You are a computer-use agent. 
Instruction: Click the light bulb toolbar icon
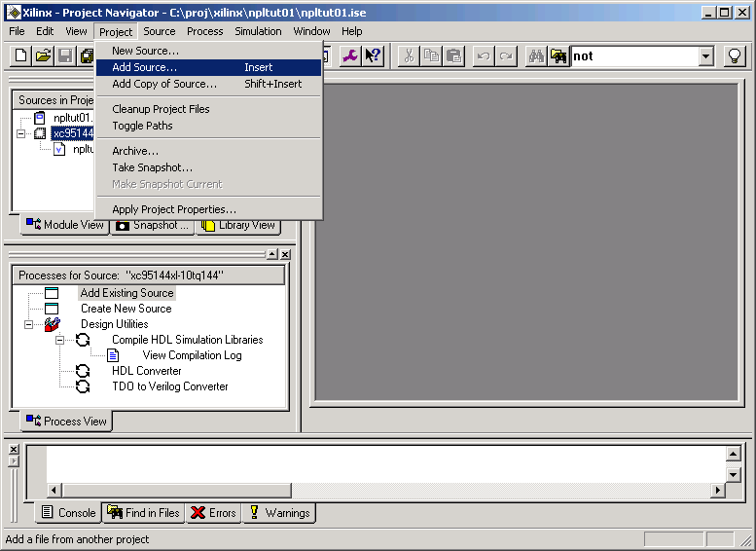click(x=735, y=56)
